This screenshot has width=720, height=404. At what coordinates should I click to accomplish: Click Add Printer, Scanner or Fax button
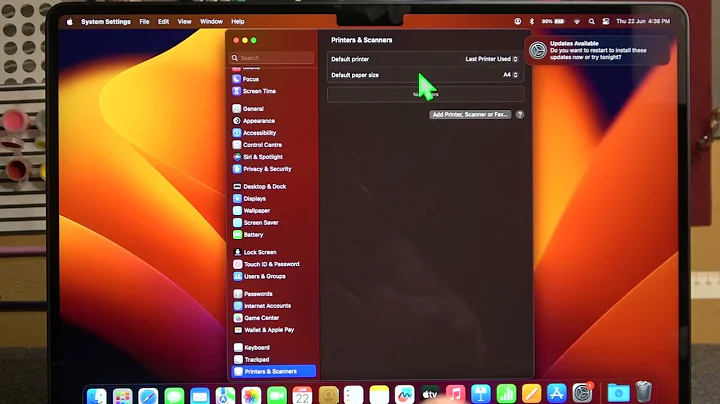(x=470, y=114)
